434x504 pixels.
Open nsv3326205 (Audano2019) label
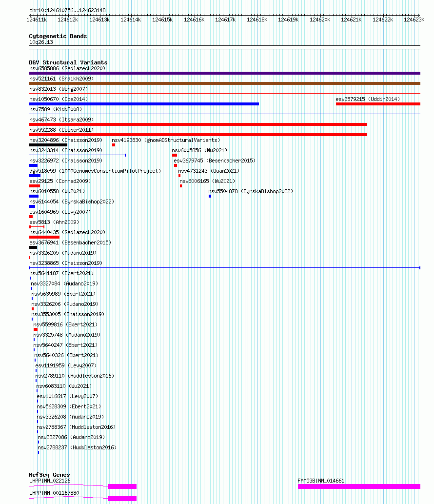point(63,254)
